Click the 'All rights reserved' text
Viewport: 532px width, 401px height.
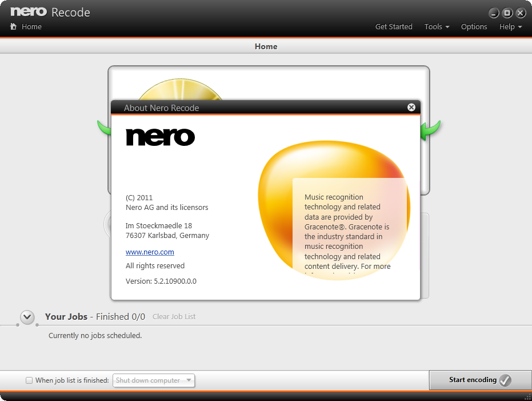click(x=155, y=265)
